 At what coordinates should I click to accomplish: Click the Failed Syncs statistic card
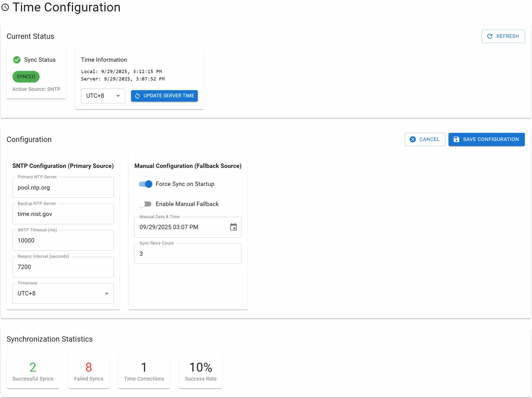89,371
